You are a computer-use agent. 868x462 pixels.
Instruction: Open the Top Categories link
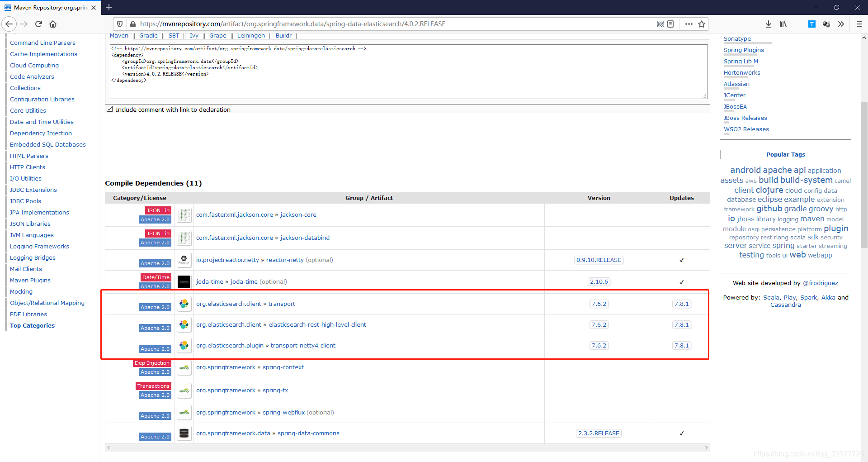[32, 325]
